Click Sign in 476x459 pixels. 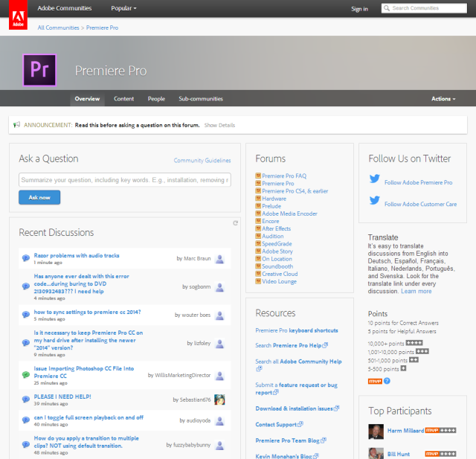point(359,9)
